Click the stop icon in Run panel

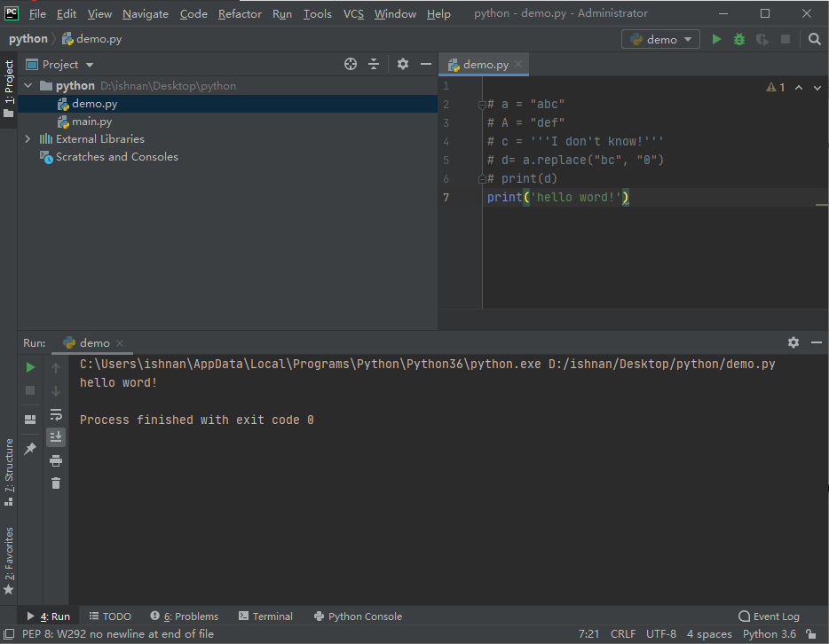pyautogui.click(x=30, y=390)
